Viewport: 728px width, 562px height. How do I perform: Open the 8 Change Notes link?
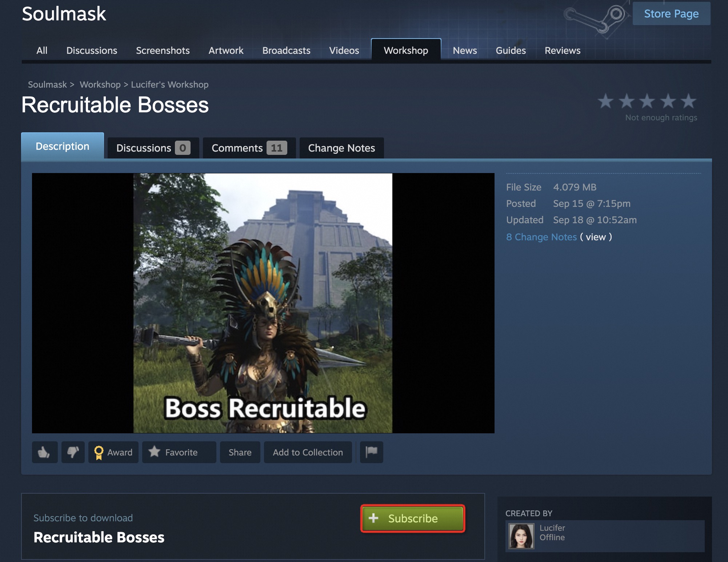541,237
